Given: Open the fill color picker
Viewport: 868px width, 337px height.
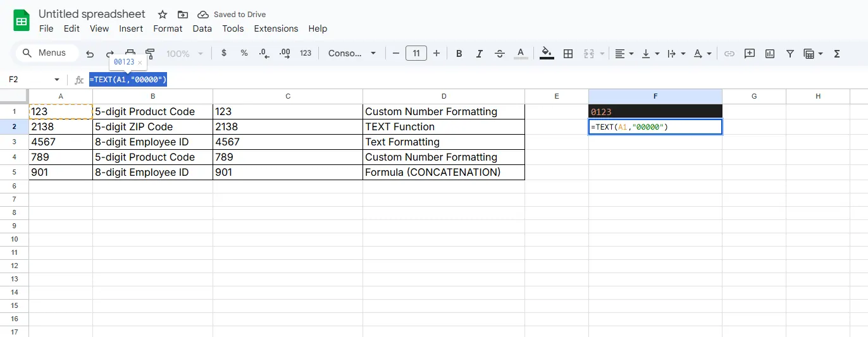Looking at the screenshot, I should click(547, 54).
